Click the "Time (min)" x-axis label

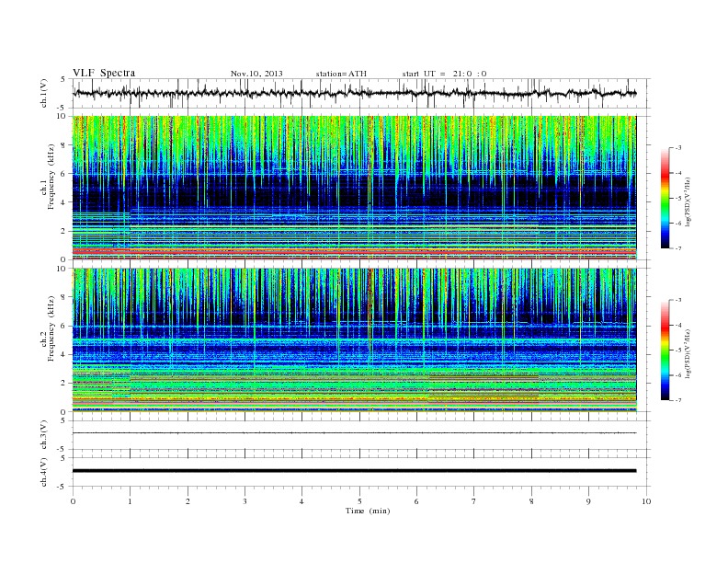tap(368, 511)
